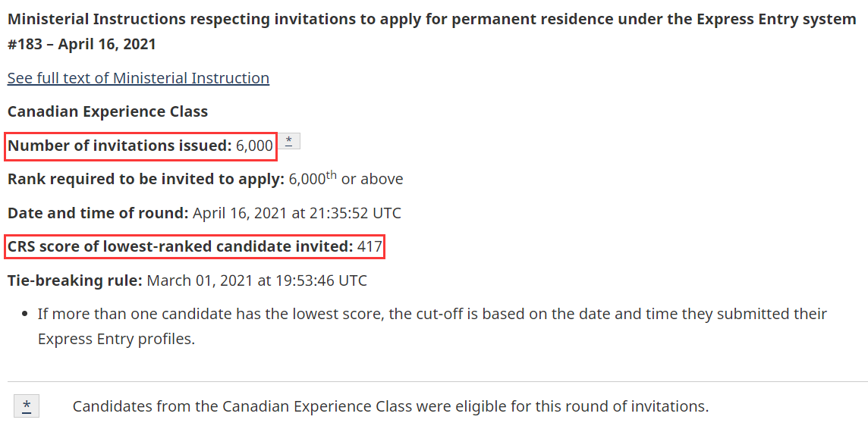Click the Ministerial Instructions #183 heading
Image resolution: width=868 pixels, height=426 pixels.
tap(431, 19)
